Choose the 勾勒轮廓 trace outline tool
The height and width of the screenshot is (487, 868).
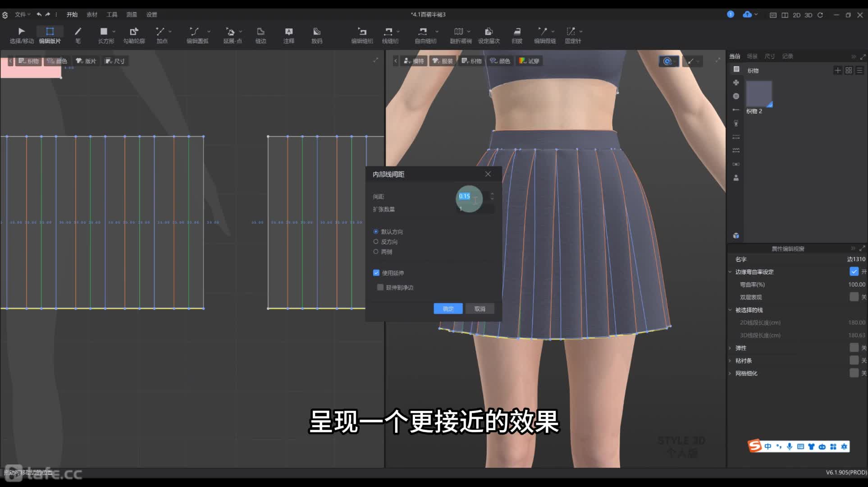pos(134,35)
